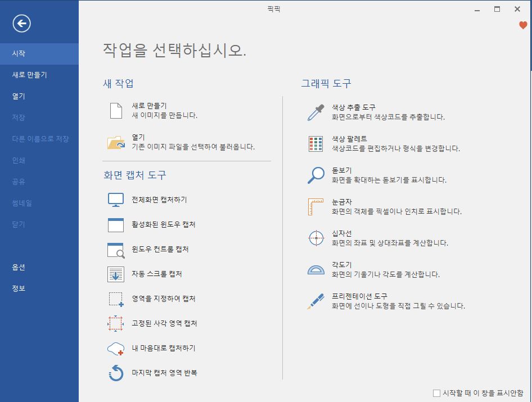Click the window control capture icon
The height and width of the screenshot is (402, 532).
pos(116,250)
